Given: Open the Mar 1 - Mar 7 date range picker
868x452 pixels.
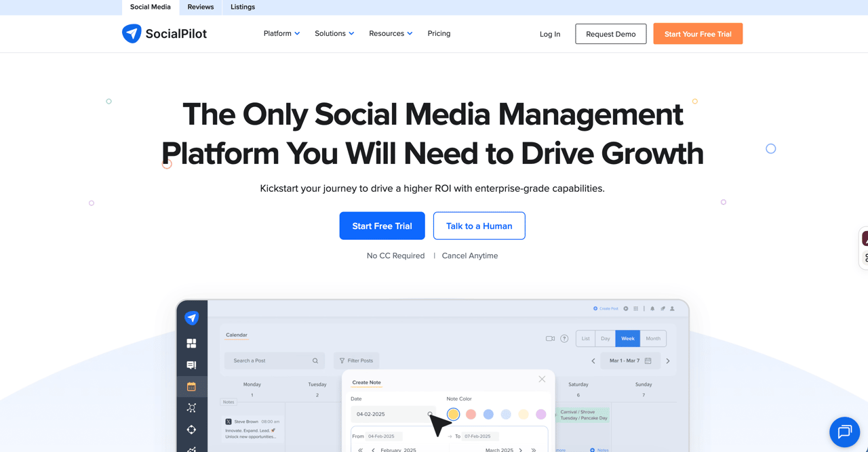Looking at the screenshot, I should click(x=630, y=361).
